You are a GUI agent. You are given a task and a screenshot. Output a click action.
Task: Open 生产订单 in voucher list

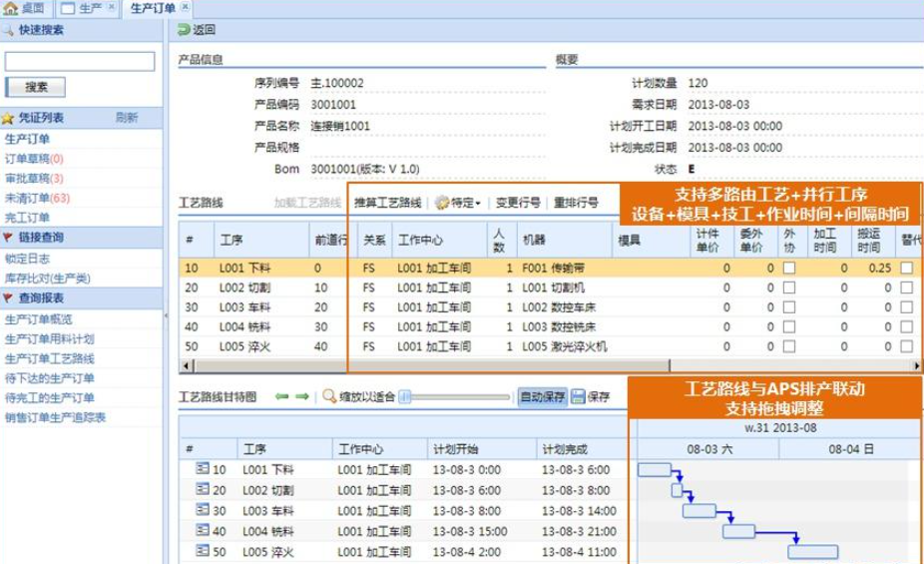point(27,139)
